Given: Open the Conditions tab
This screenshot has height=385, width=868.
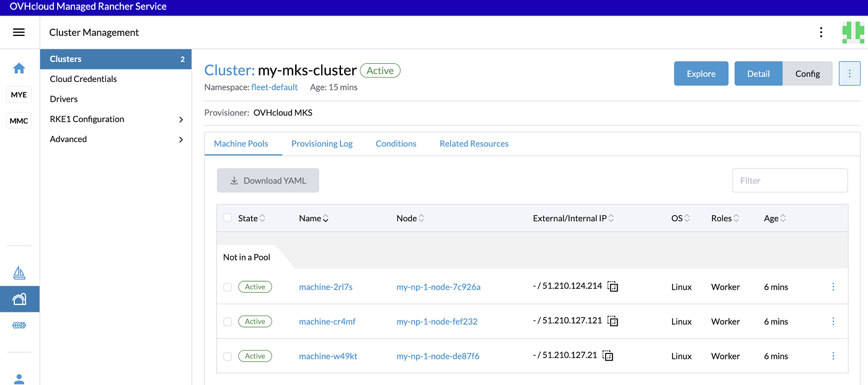Looking at the screenshot, I should coord(396,143).
